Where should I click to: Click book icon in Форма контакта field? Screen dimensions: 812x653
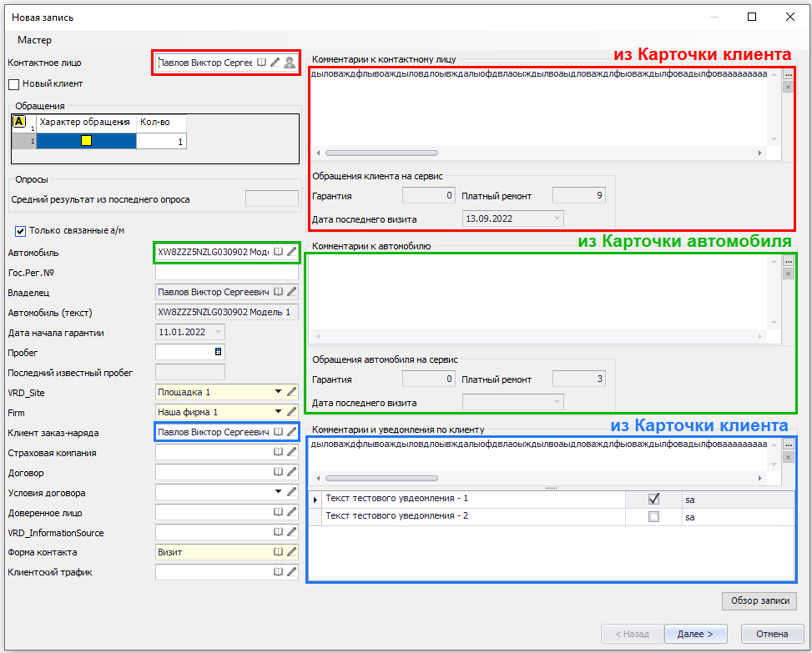[278, 552]
